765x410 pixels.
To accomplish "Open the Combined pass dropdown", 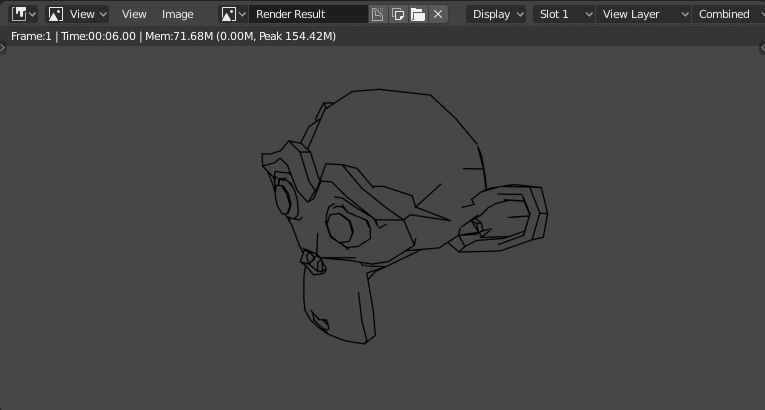I will tap(728, 14).
